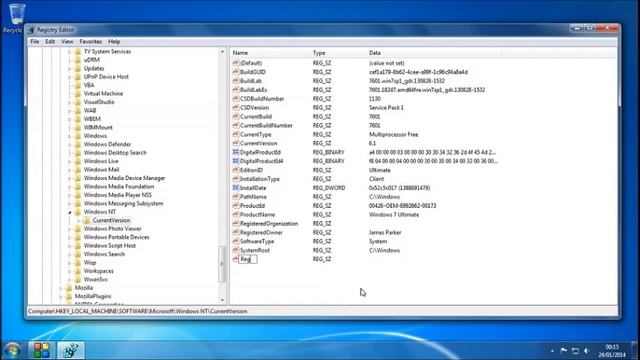Collapse the Windows NT tree node
640x360 pixels.
69,212
